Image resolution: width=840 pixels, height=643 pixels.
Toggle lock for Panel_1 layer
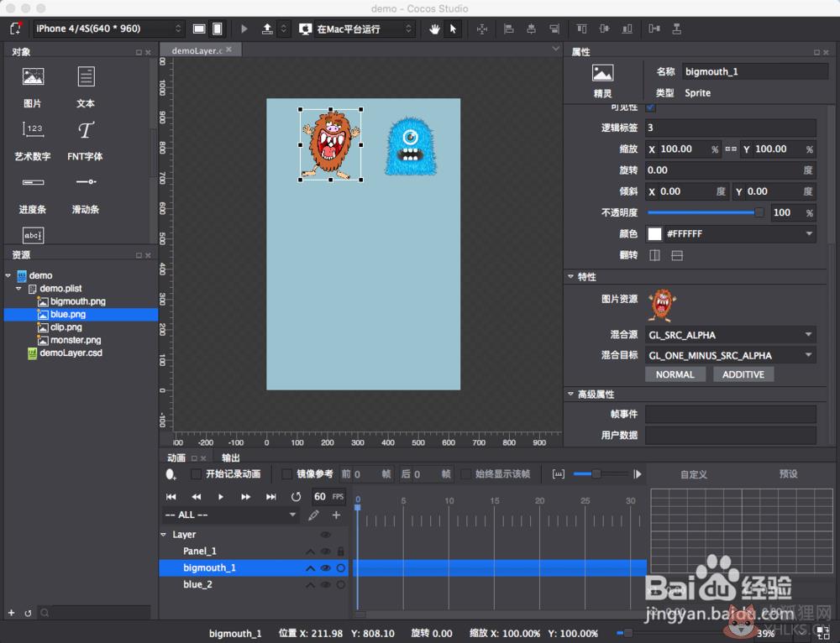point(341,551)
